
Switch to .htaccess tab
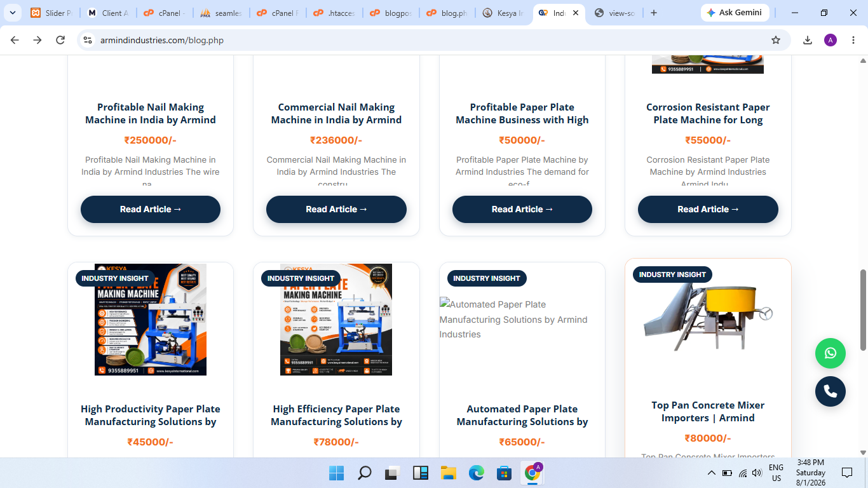click(x=334, y=13)
